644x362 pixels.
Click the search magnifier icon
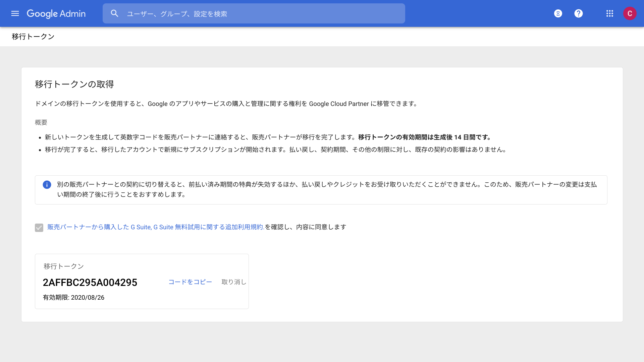[115, 13]
